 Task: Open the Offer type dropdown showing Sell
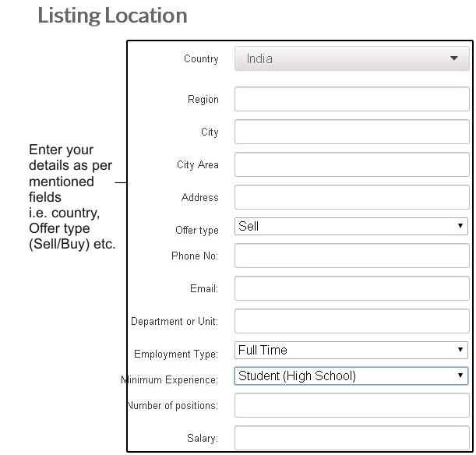(x=351, y=227)
